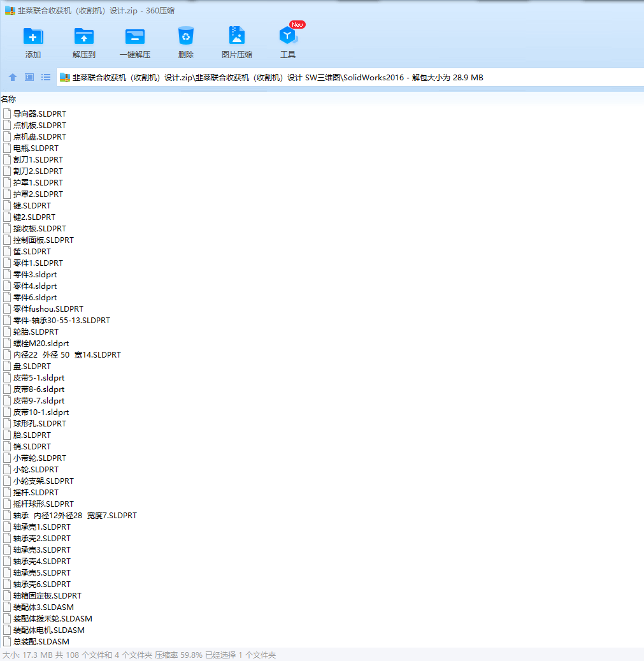Select file 皮带10-1.sldprt

tap(41, 412)
